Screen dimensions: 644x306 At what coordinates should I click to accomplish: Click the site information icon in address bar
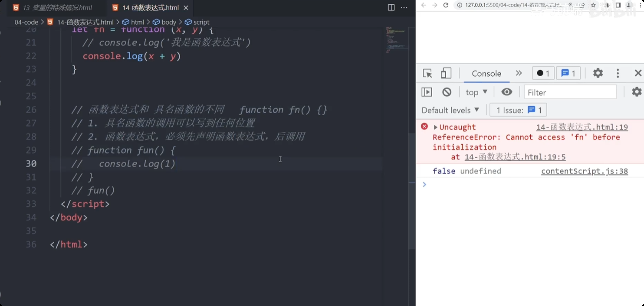[459, 5]
